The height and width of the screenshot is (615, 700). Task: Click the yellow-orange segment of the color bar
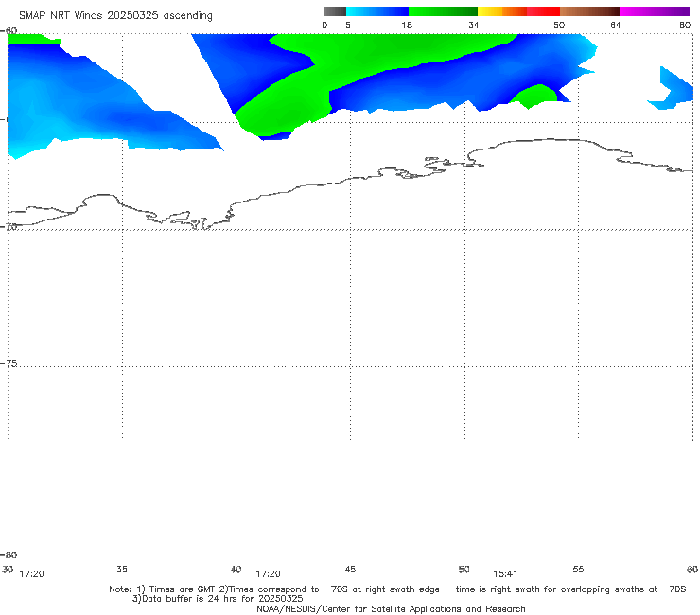(502, 11)
